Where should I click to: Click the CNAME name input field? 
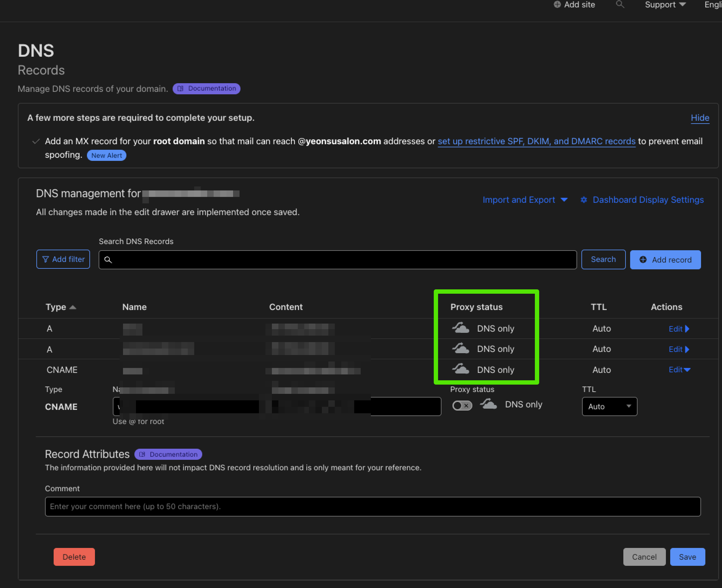click(x=277, y=406)
